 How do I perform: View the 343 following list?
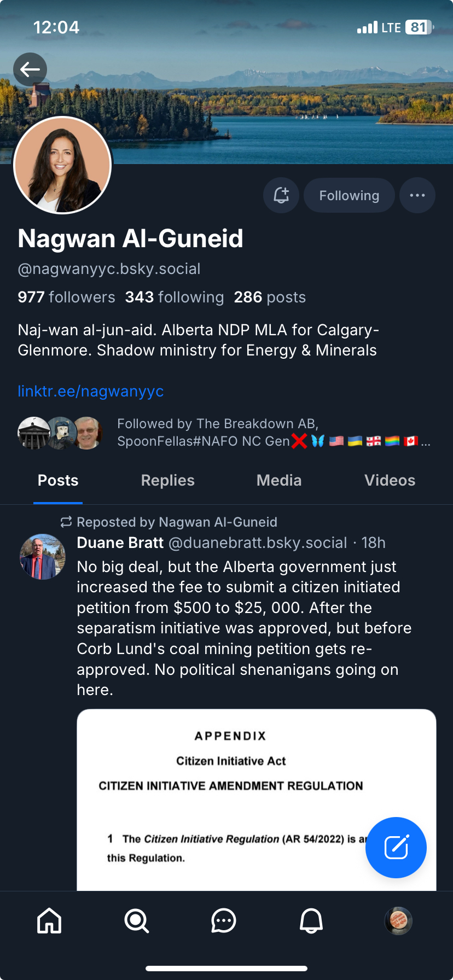(174, 297)
